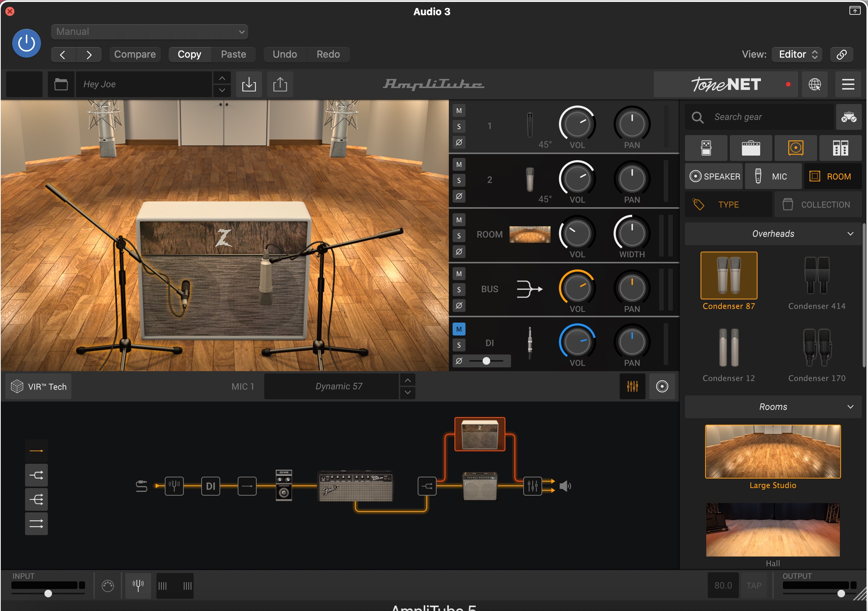Select the Fender amp head in chain
Screen dimensions: 868x611
tap(355, 487)
